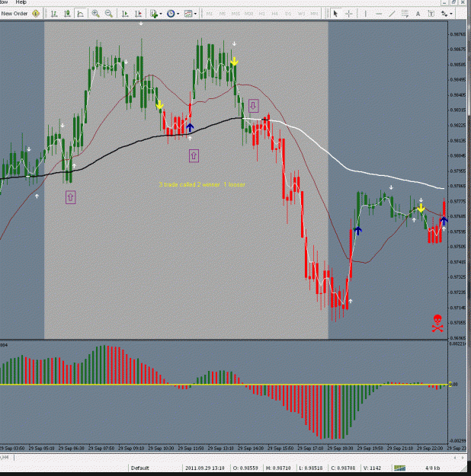Expand the Periods dropdown arrow
This screenshot has width=471, height=476.
click(x=178, y=14)
